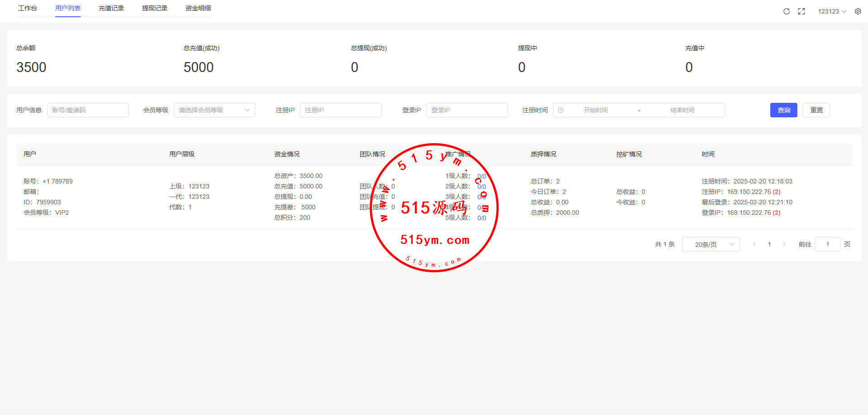Go to next page arrow
The height and width of the screenshot is (415, 868).
[x=784, y=244]
